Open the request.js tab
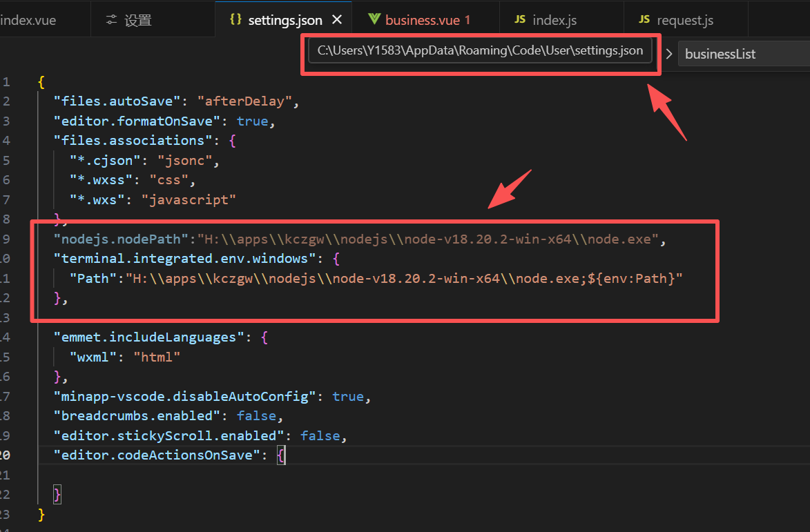Viewport: 810px width, 532px height. click(684, 20)
